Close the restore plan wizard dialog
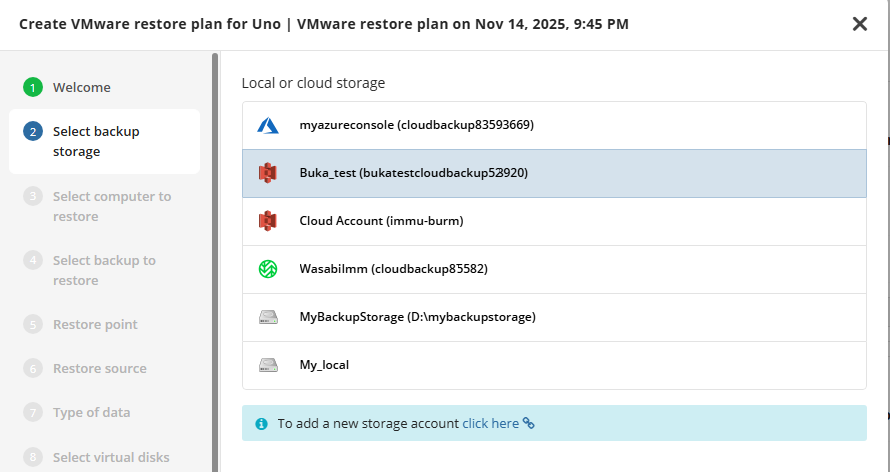The width and height of the screenshot is (890, 472). tap(859, 24)
